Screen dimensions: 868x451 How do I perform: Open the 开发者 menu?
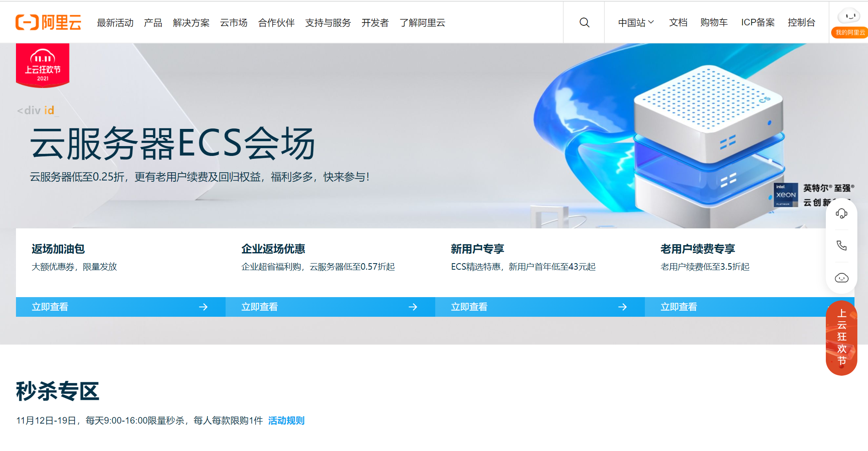pos(375,23)
